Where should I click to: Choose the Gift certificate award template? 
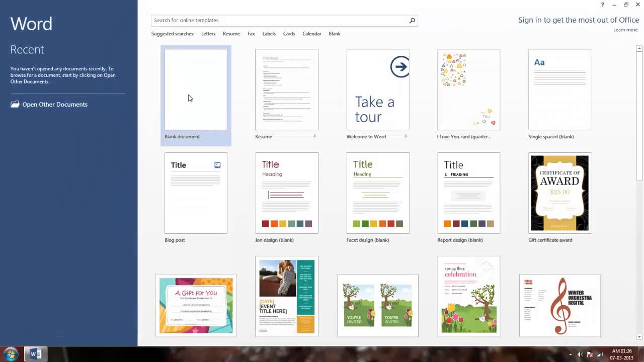[x=559, y=193]
